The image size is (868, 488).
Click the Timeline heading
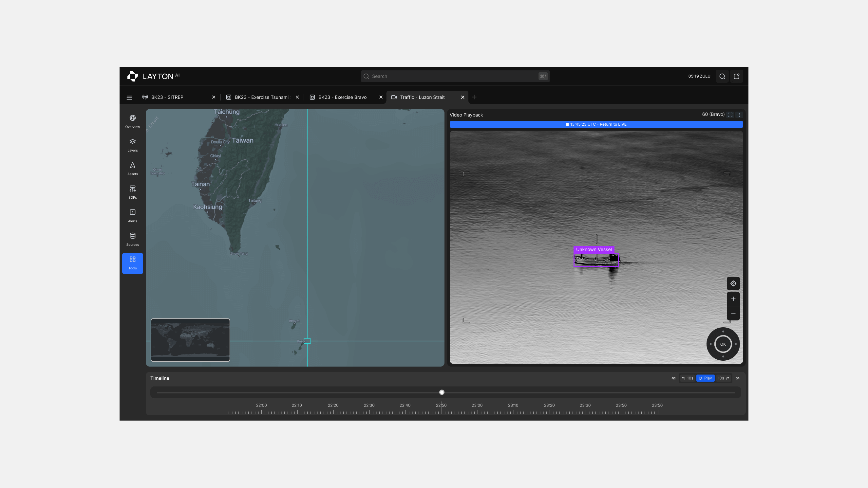[160, 379]
